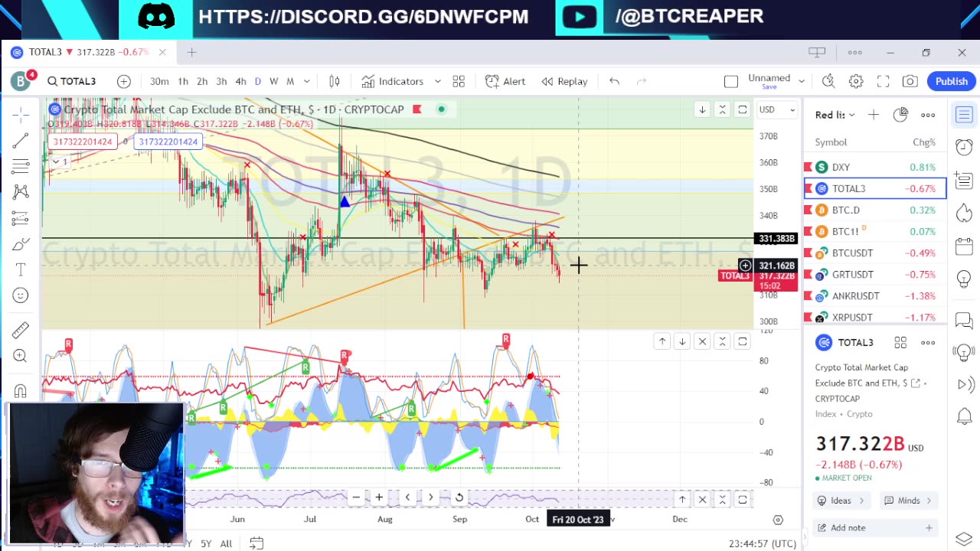This screenshot has height=551, width=980.
Task: Move the oscillator pane up
Action: [x=662, y=341]
